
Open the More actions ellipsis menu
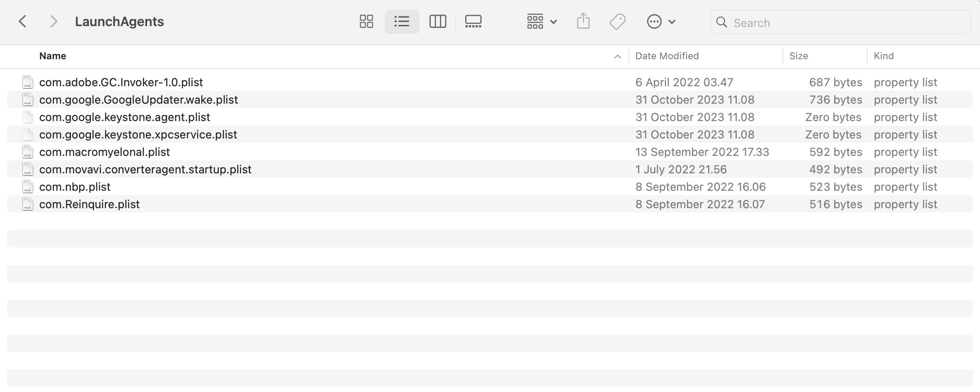coord(661,21)
